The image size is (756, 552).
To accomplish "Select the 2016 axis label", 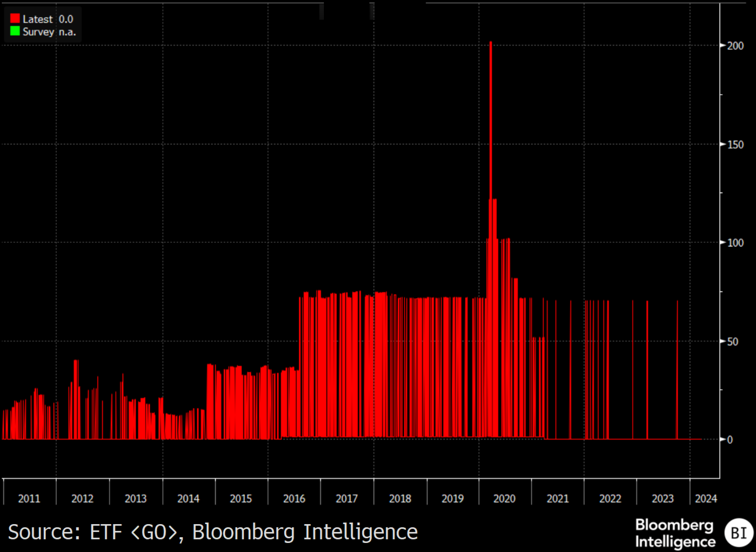I will pos(295,498).
